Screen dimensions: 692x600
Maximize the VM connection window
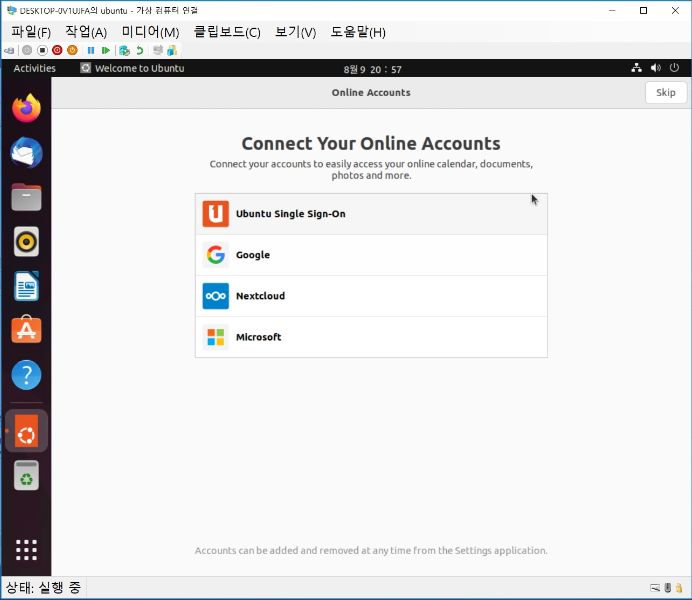click(643, 11)
